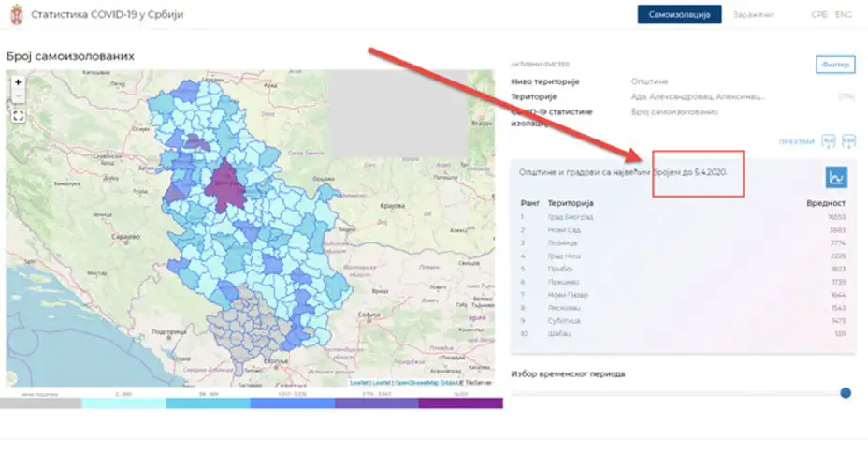Download data as CSV file

click(x=848, y=141)
